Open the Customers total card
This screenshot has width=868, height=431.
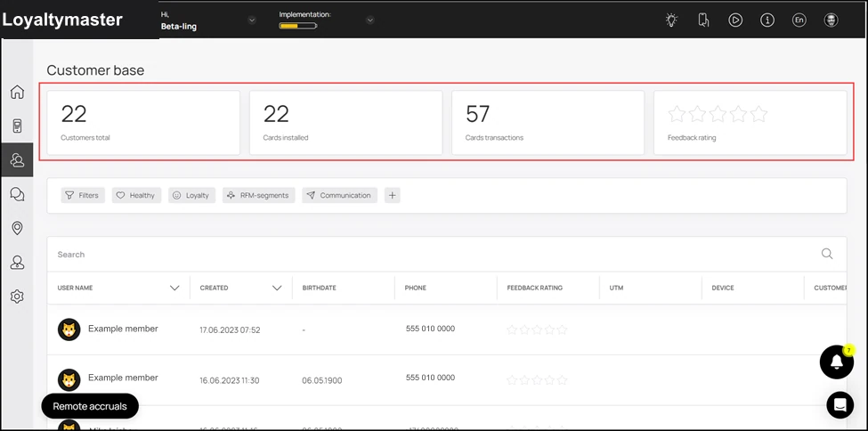click(x=143, y=122)
